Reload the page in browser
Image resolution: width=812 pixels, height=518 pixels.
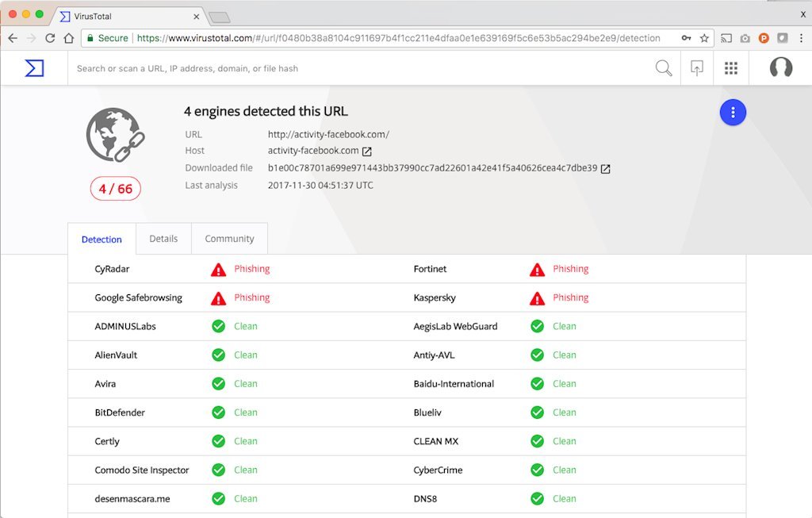click(50, 38)
